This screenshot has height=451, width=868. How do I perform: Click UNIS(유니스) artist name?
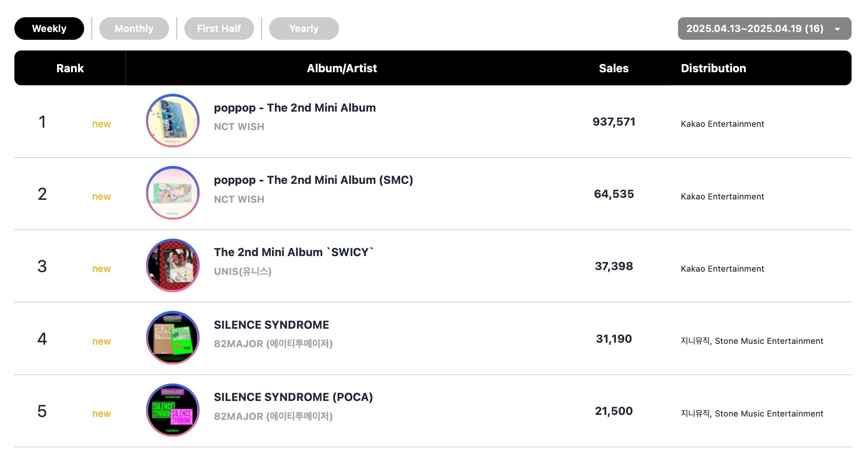pyautogui.click(x=243, y=271)
